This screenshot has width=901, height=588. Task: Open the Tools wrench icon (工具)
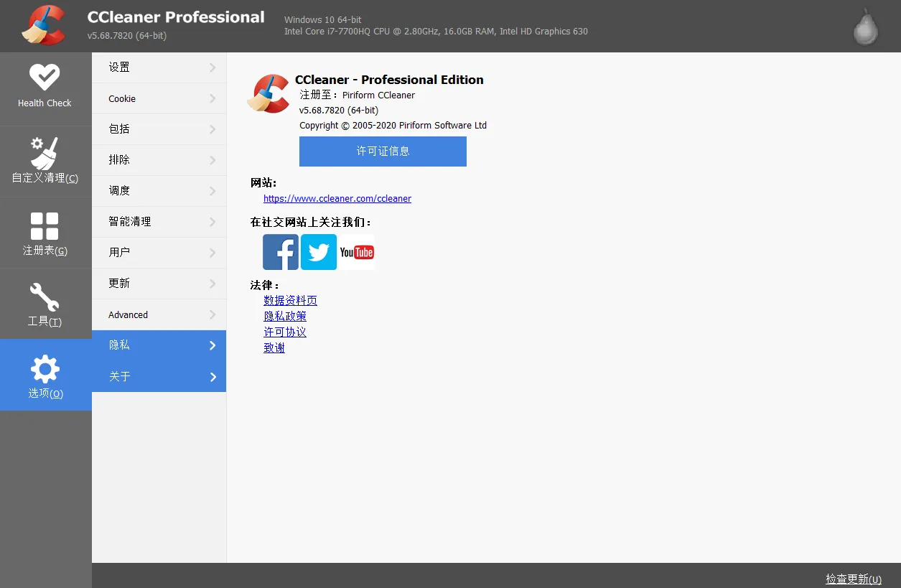click(45, 297)
